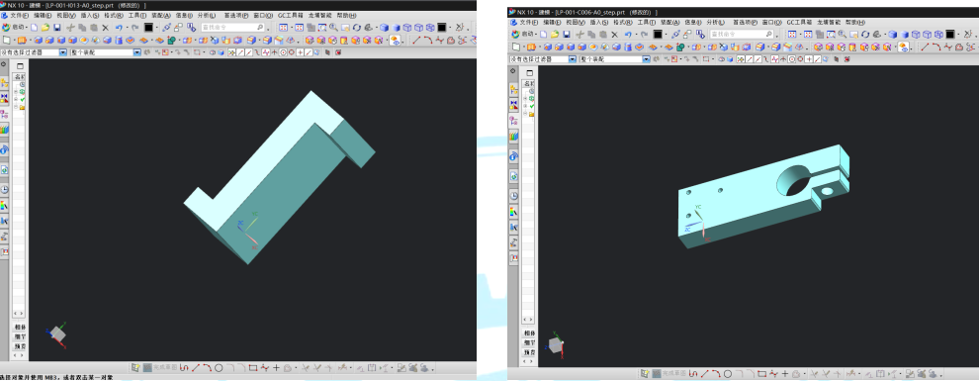This screenshot has width=980, height=381.
Task: Click black color swatch beside redo, LP-001-I013
Action: [148, 27]
